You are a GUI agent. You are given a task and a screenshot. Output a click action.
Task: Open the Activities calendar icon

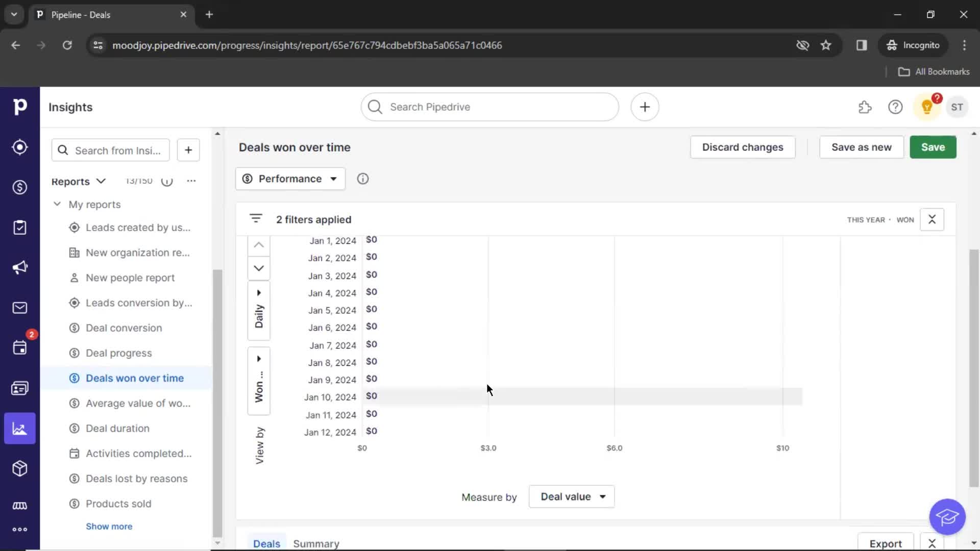coord(19,348)
